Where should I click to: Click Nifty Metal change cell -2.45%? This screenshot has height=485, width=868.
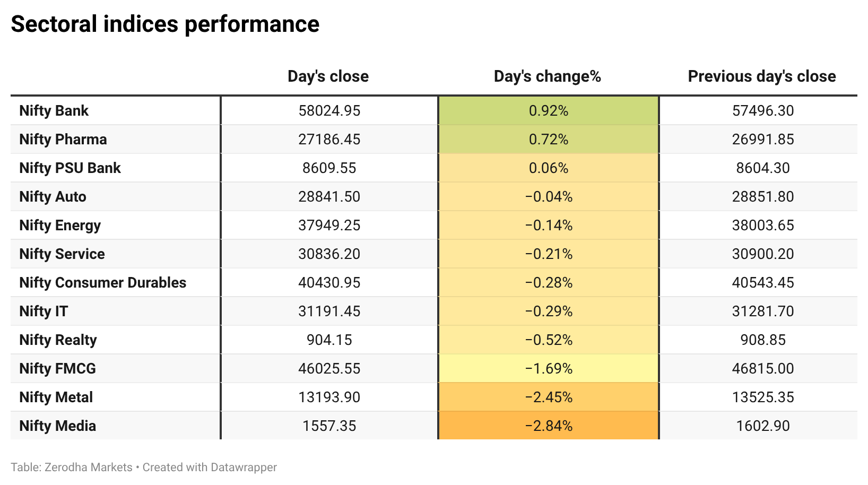pyautogui.click(x=549, y=397)
